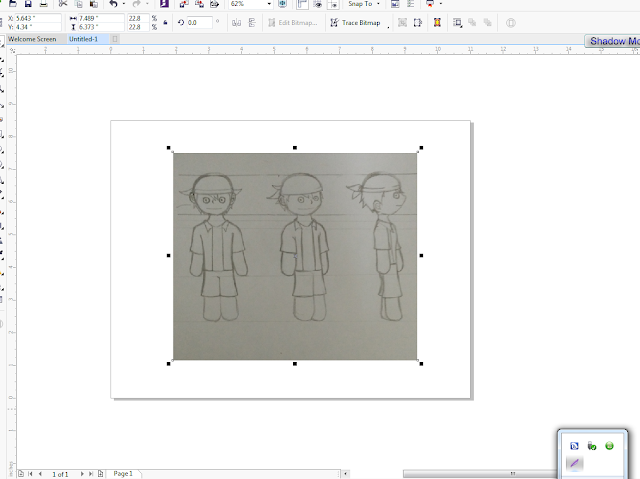This screenshot has height=479, width=640.
Task: Click the purple Search content icon
Action: click(164, 4)
